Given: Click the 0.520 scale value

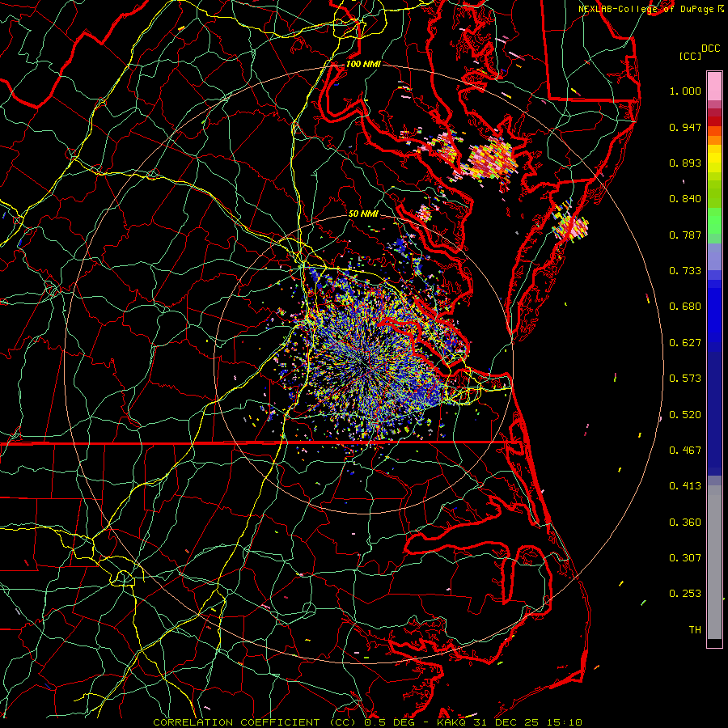Looking at the screenshot, I should pyautogui.click(x=685, y=415).
